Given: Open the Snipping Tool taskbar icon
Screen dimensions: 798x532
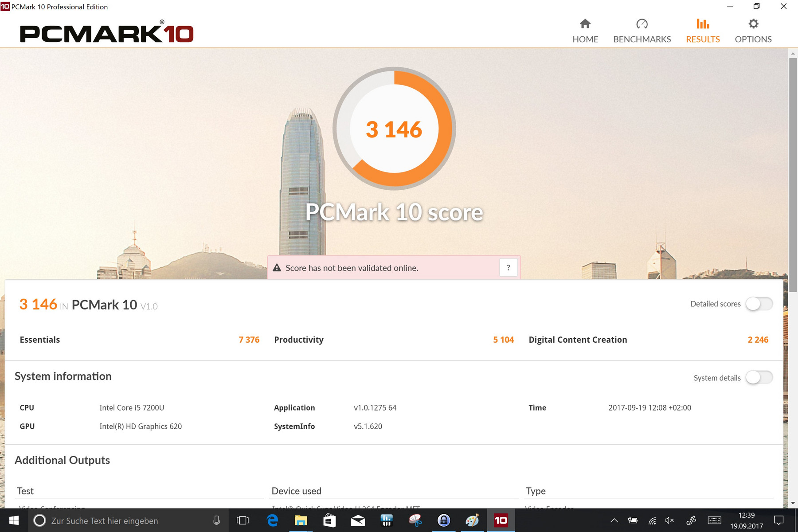Looking at the screenshot, I should [x=415, y=520].
